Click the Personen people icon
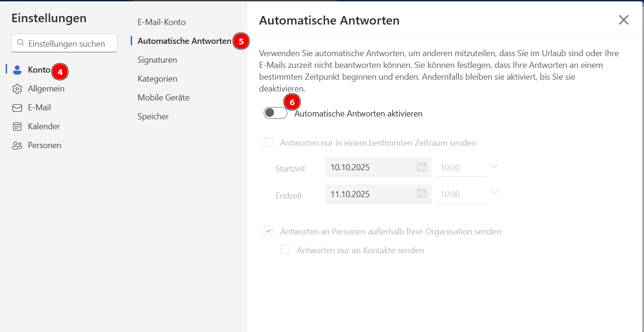 pyautogui.click(x=17, y=145)
